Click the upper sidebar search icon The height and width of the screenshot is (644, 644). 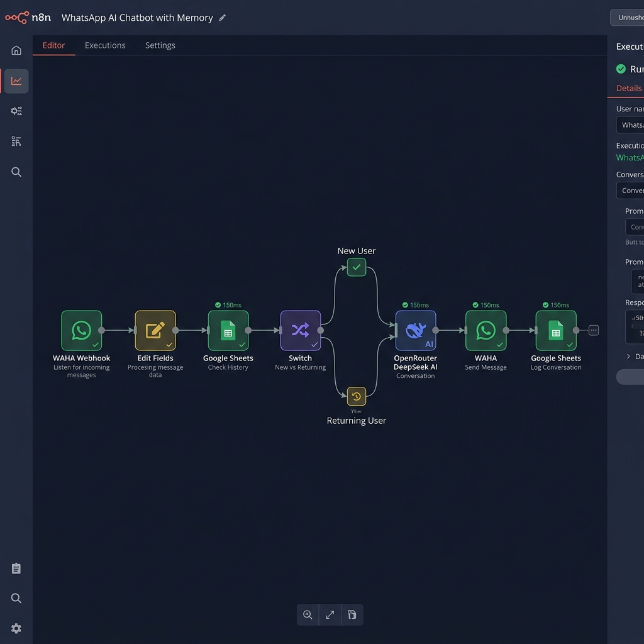(16, 172)
